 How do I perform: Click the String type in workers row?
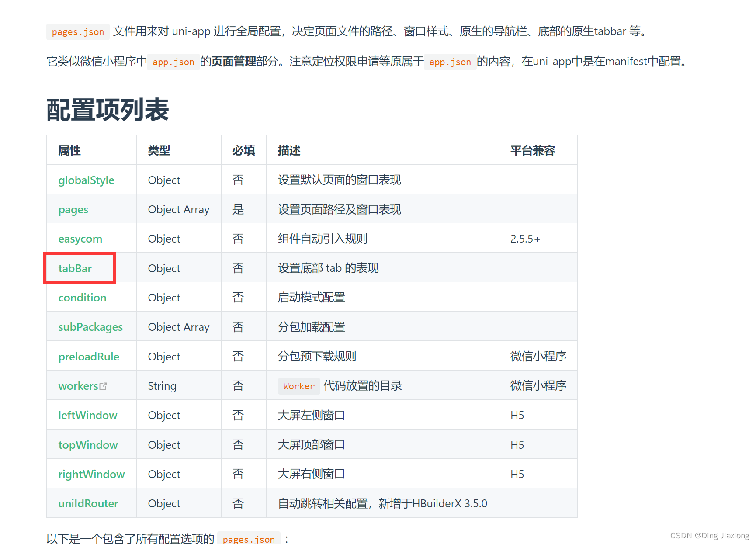click(162, 386)
